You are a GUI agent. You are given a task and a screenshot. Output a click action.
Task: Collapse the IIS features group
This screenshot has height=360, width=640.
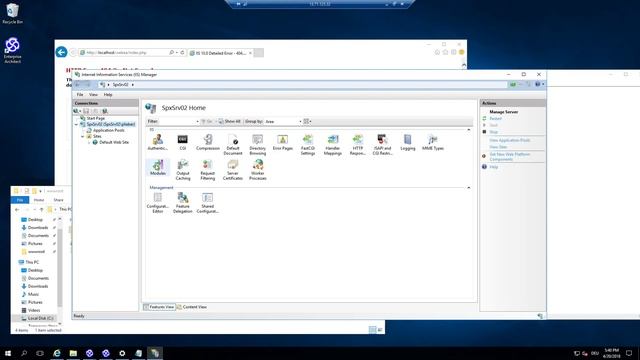pyautogui.click(x=469, y=130)
